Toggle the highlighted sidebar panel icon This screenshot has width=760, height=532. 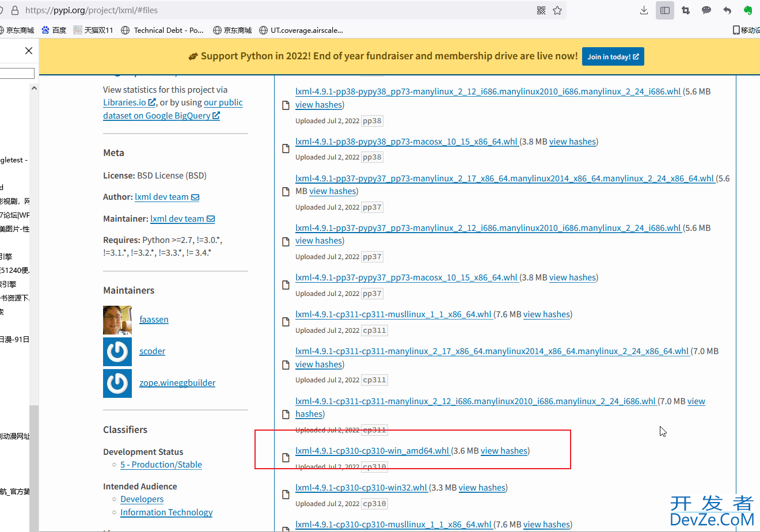point(665,10)
